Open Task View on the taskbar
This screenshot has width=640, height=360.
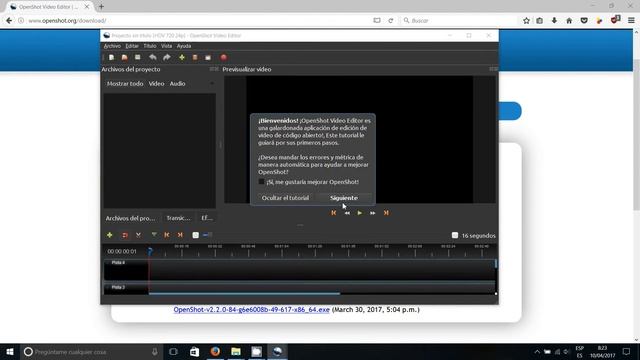point(173,351)
